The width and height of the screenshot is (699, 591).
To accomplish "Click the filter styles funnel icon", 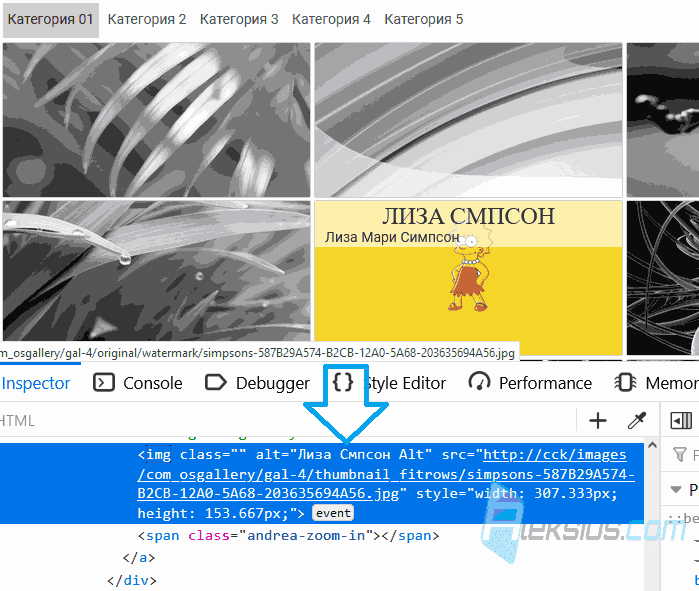I will click(680, 455).
